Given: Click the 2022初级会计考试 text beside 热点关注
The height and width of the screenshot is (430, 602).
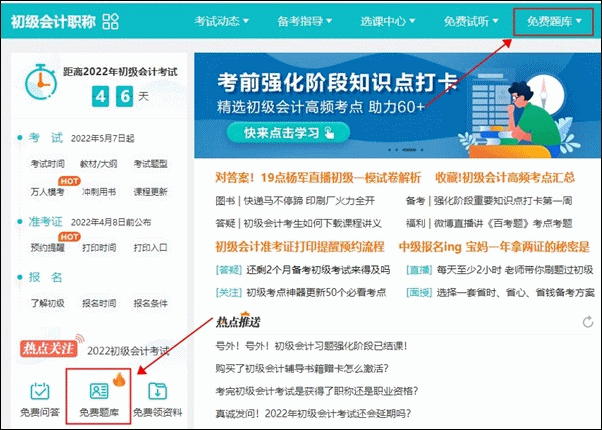Looking at the screenshot, I should point(128,351).
